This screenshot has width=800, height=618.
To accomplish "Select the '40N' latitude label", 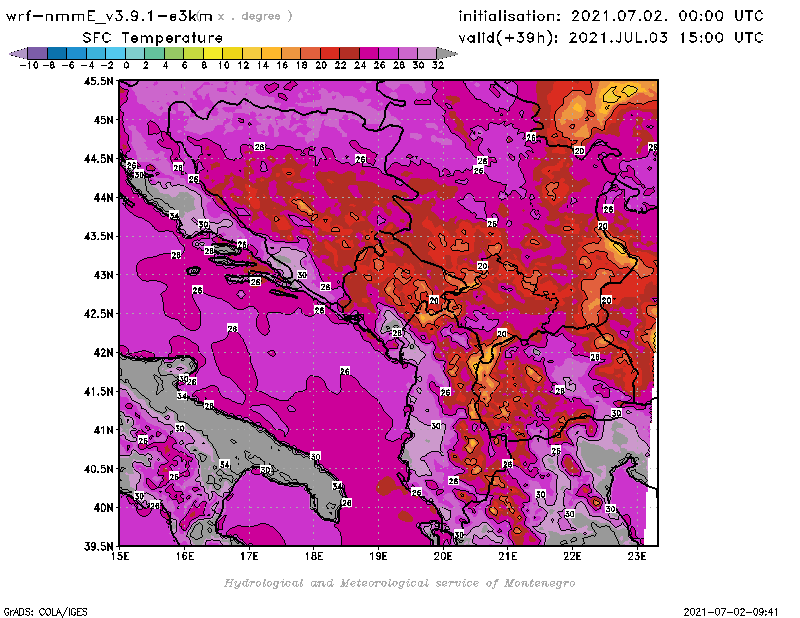I will coord(104,508).
